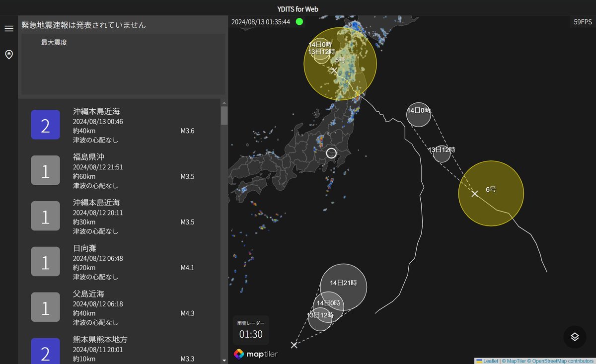Click the 59FPS counter

click(x=583, y=22)
